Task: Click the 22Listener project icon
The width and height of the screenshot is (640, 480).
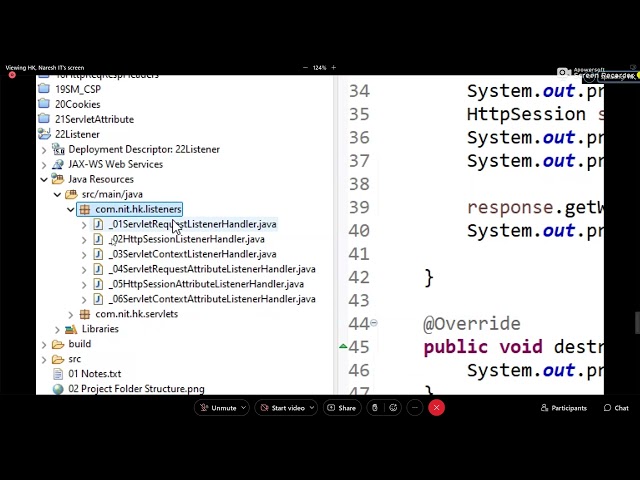Action: [x=44, y=134]
